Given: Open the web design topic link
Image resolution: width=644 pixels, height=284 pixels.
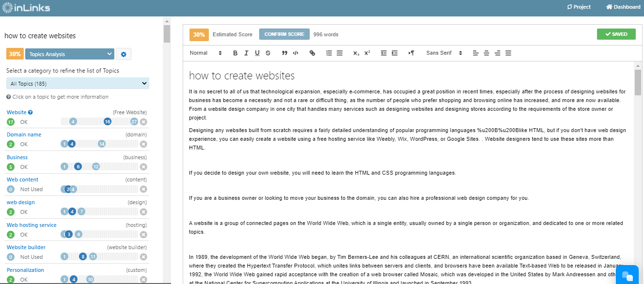Looking at the screenshot, I should (20, 202).
